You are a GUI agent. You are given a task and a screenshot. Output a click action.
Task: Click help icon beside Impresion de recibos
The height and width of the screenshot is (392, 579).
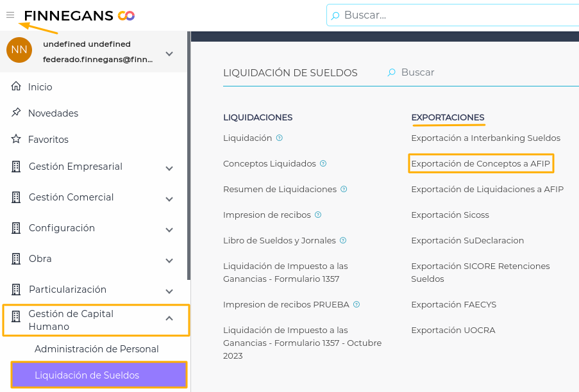point(318,215)
